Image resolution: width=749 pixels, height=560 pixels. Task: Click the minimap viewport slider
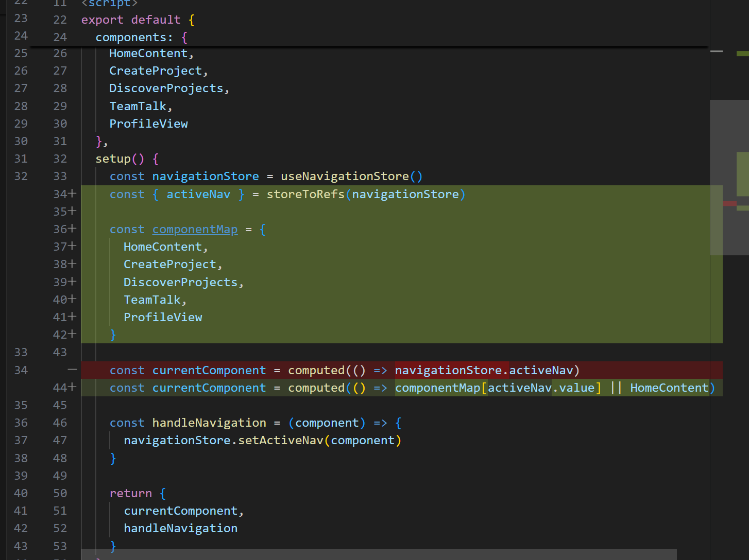pos(729,178)
